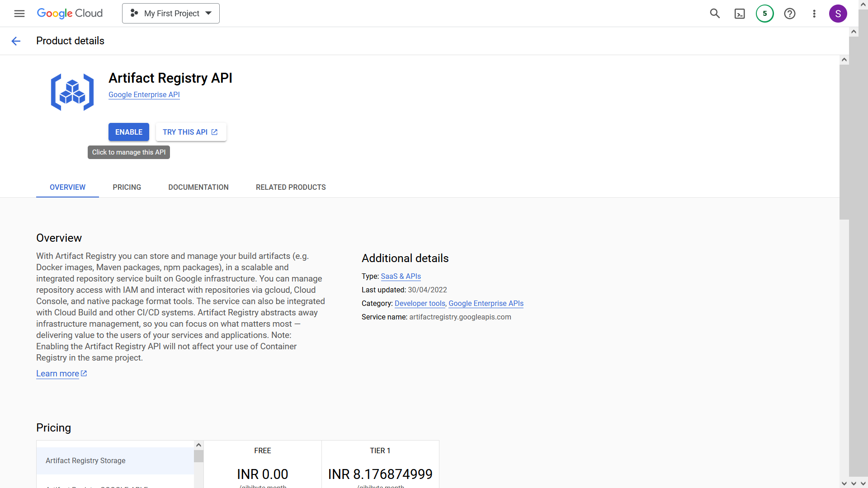Open the three-dot settings menu
This screenshot has height=488, width=868.
(814, 14)
